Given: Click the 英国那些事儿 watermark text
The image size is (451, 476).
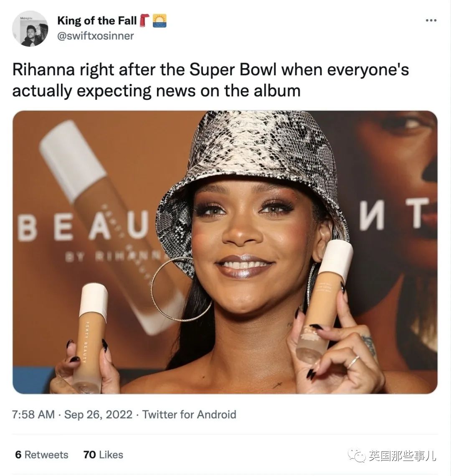Looking at the screenshot, I should point(403,456).
